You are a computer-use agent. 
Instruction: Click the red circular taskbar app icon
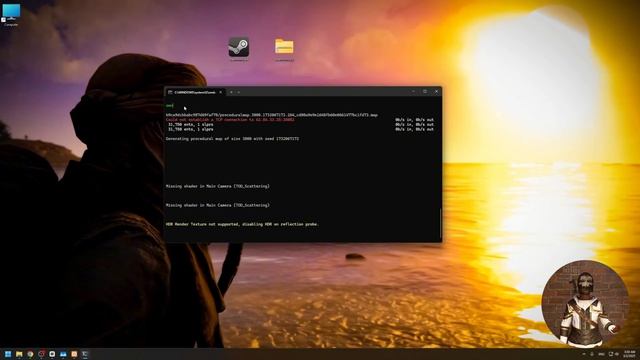pyautogui.click(x=41, y=354)
